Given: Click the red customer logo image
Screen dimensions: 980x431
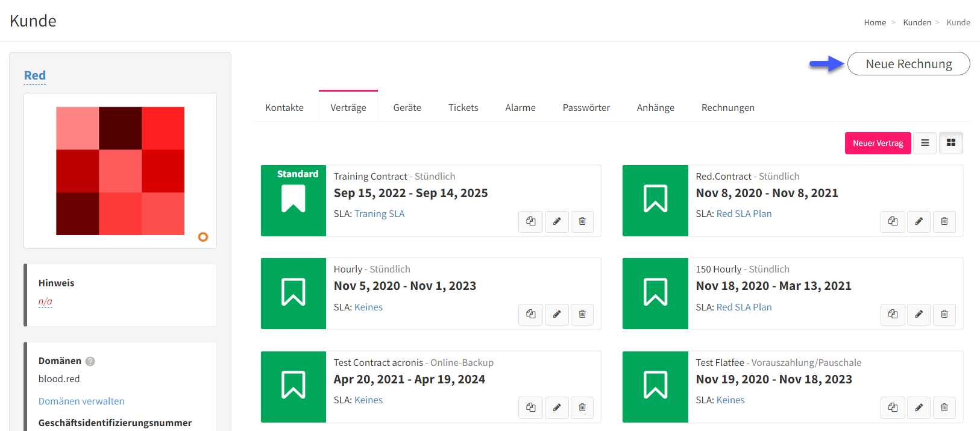Looking at the screenshot, I should click(x=120, y=171).
